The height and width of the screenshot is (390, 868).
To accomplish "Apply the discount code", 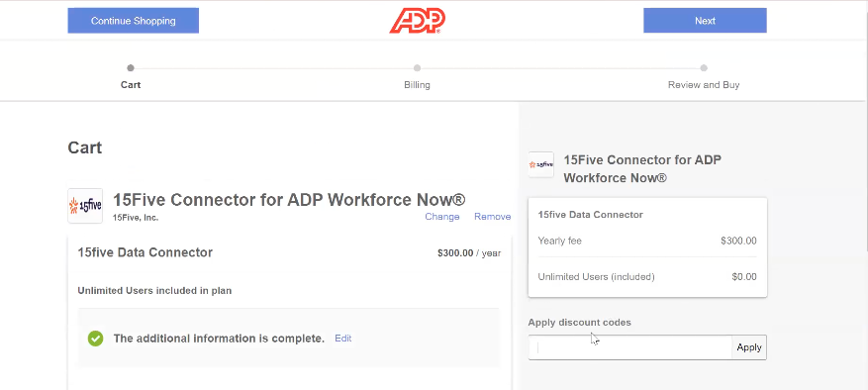I will [x=749, y=347].
